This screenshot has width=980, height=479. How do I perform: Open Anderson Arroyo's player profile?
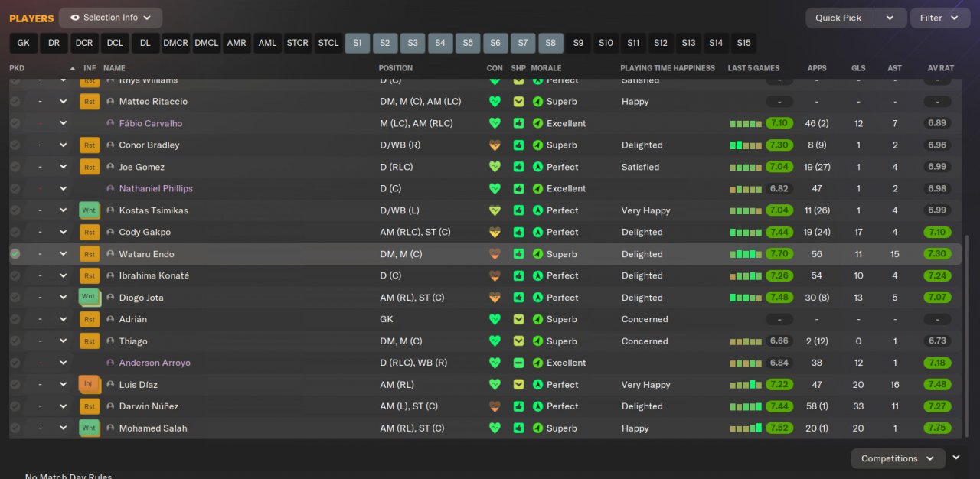tap(155, 363)
